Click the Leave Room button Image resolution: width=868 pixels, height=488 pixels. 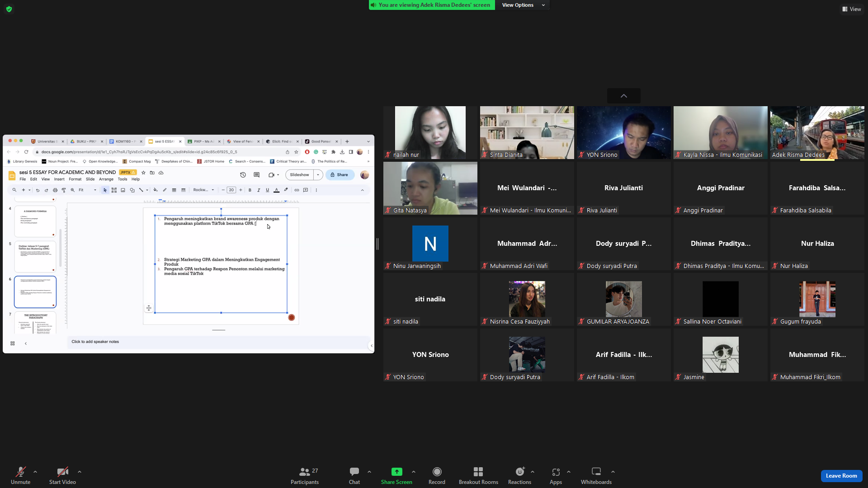coord(841,476)
